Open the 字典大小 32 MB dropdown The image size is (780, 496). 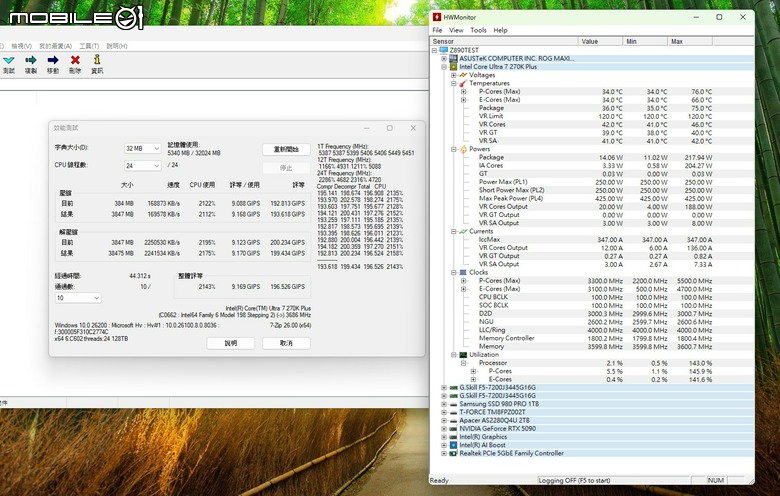coord(142,148)
